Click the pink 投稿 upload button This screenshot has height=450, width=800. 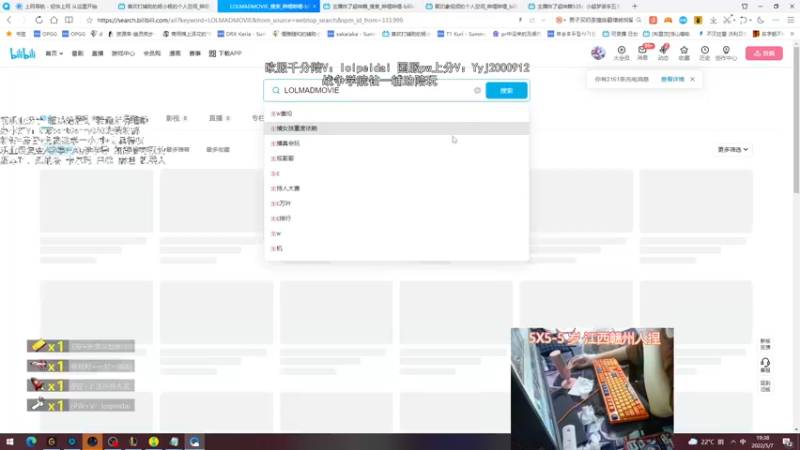(x=764, y=53)
